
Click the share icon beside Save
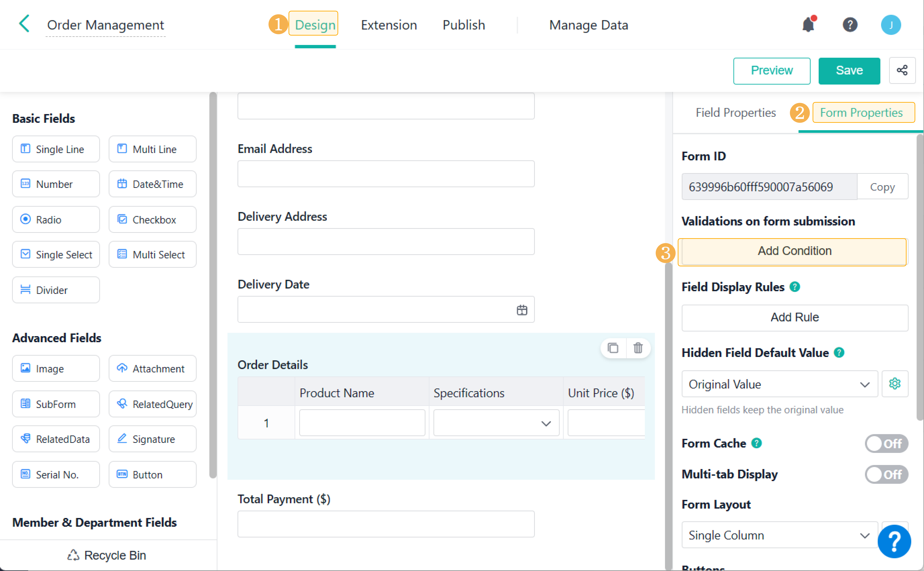[902, 70]
